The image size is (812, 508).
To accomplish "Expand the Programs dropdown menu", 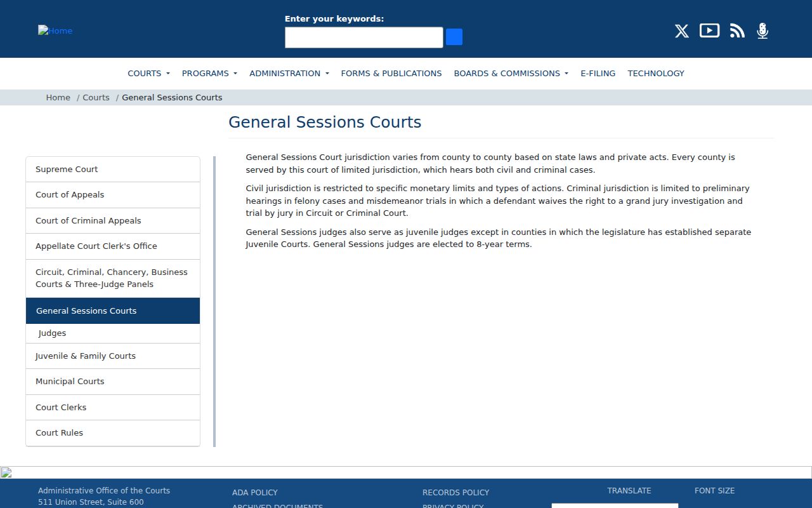I will coord(209,74).
